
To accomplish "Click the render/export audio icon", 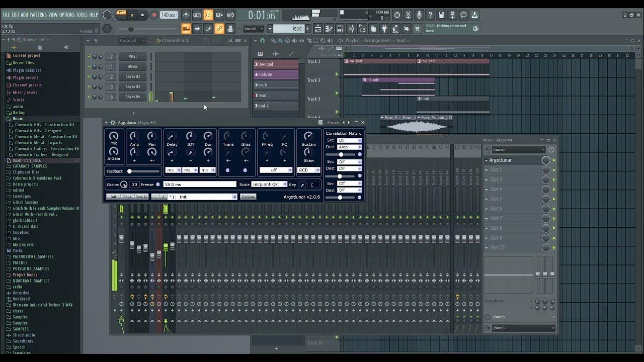I will click(x=452, y=15).
